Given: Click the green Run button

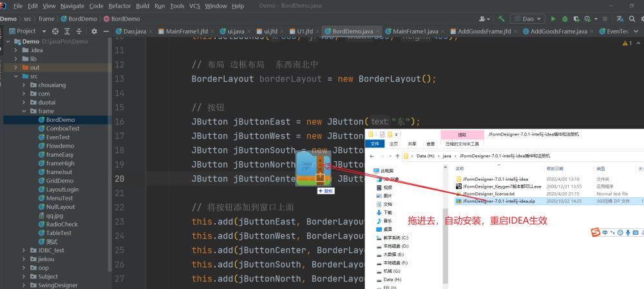Looking at the screenshot, I should click(553, 19).
